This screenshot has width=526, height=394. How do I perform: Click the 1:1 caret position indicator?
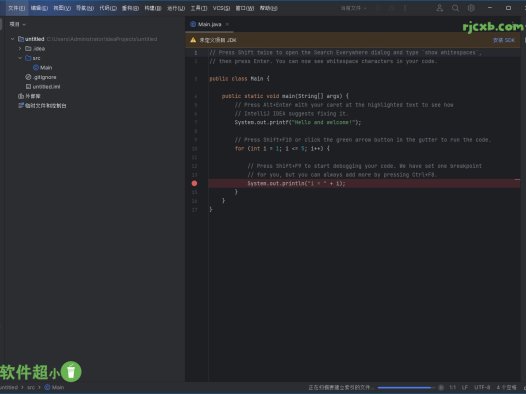[453, 388]
